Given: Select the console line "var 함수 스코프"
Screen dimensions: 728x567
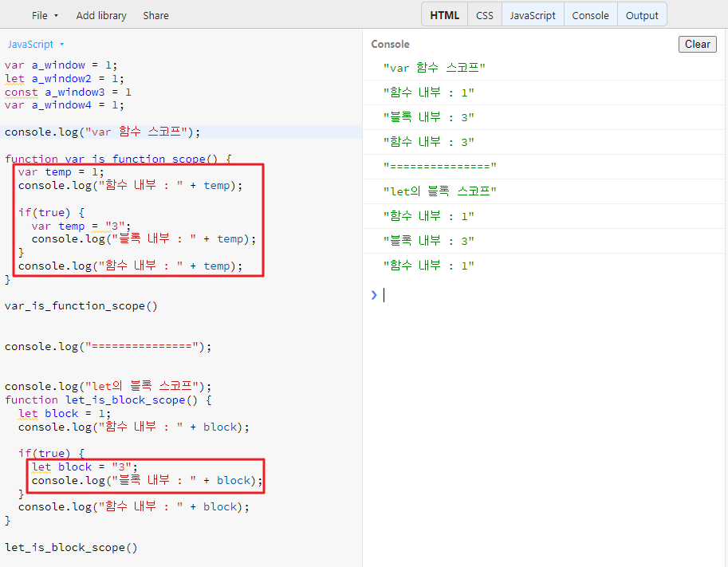Looking at the screenshot, I should (x=434, y=68).
